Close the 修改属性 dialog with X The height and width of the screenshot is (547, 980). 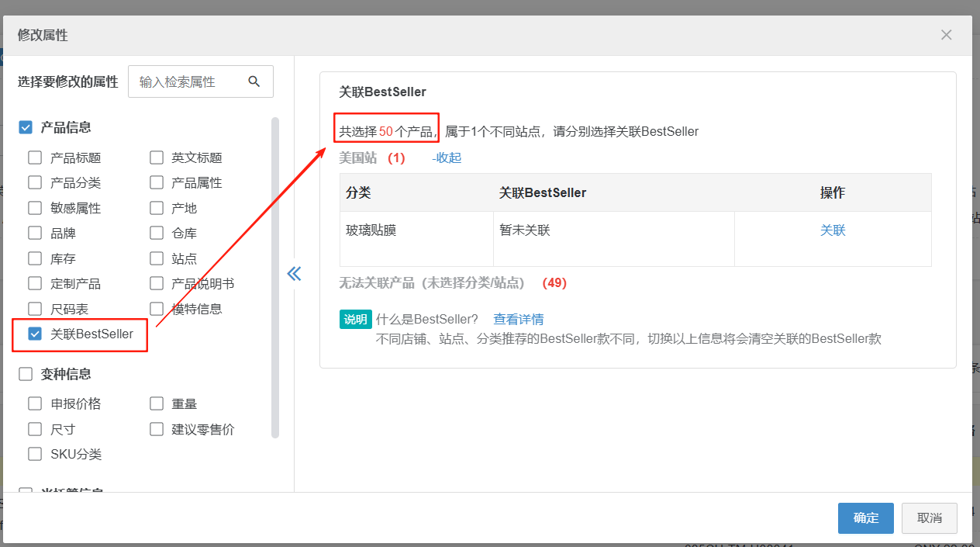click(x=946, y=35)
